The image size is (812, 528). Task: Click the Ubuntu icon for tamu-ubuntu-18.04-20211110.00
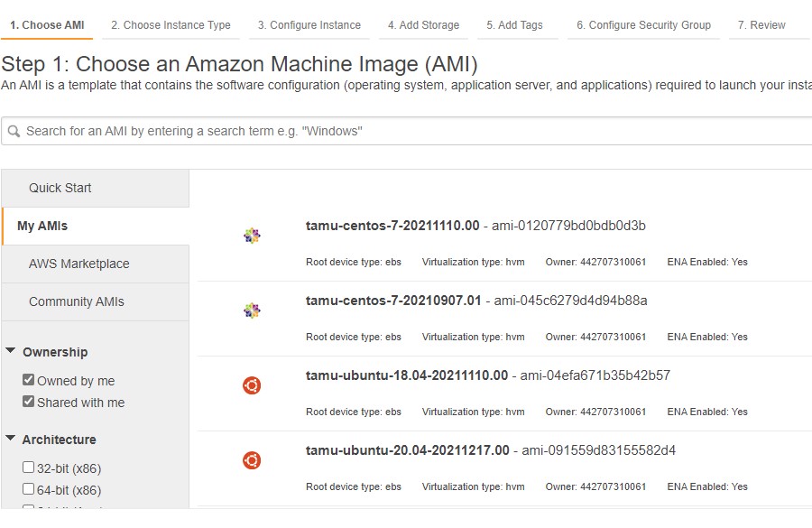click(x=252, y=386)
